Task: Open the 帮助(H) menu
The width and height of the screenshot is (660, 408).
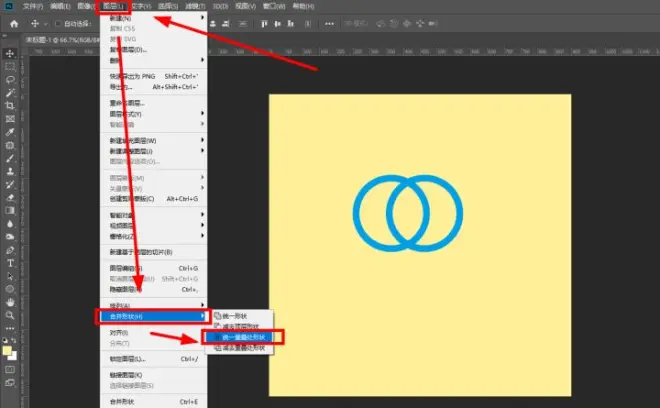Action: click(x=303, y=6)
